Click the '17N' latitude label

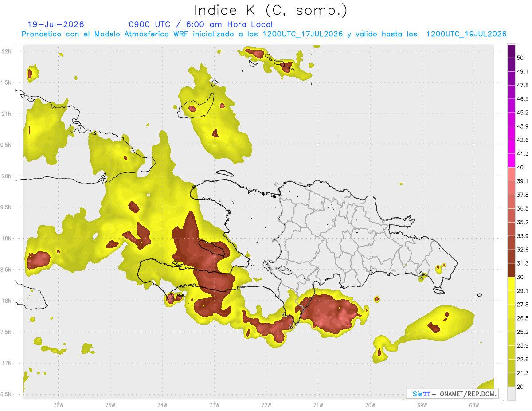pos(7,363)
